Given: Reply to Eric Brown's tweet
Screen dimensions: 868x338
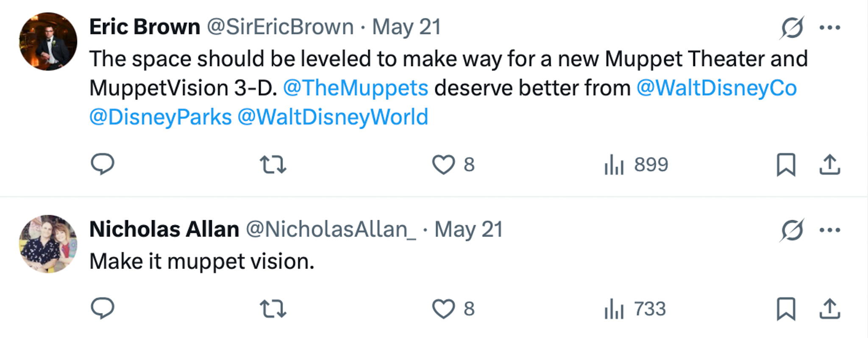Looking at the screenshot, I should (103, 164).
